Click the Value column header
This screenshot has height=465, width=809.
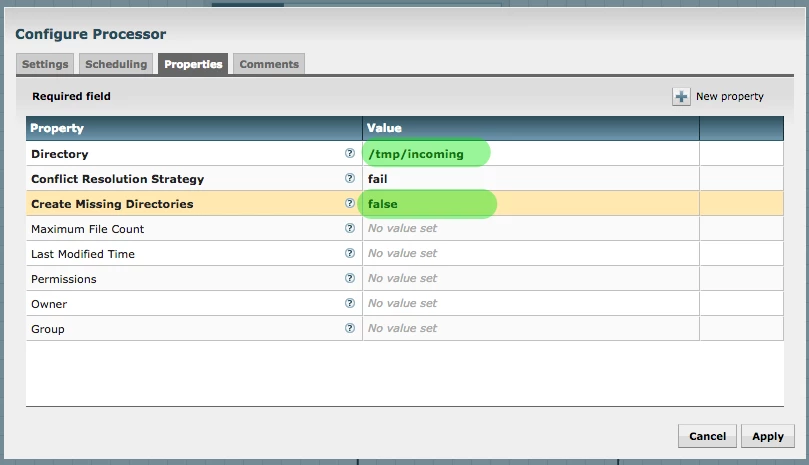pyautogui.click(x=531, y=128)
